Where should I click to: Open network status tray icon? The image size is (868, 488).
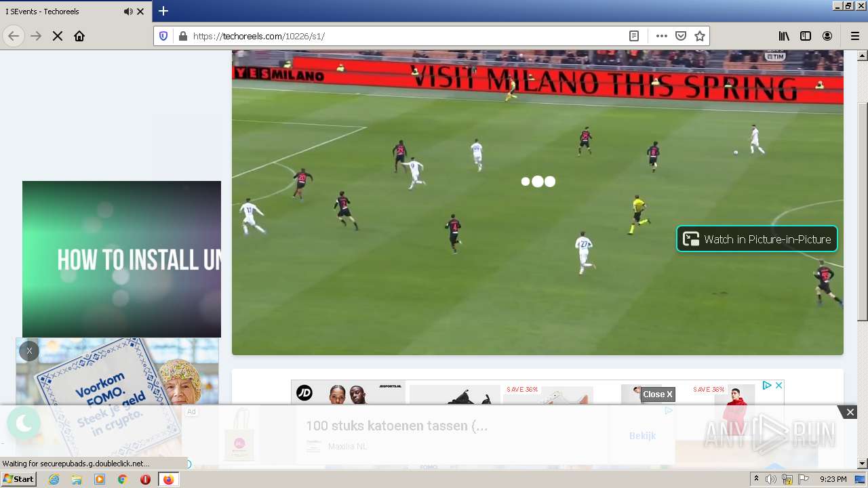tap(787, 479)
